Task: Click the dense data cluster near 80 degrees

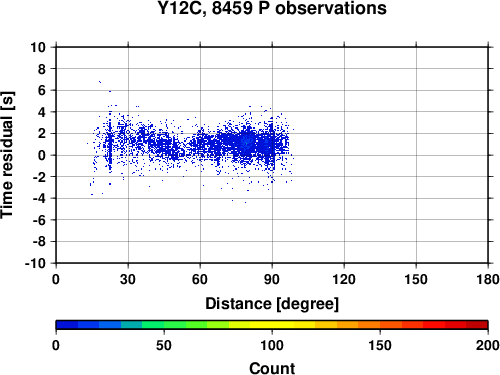Action: [247, 143]
